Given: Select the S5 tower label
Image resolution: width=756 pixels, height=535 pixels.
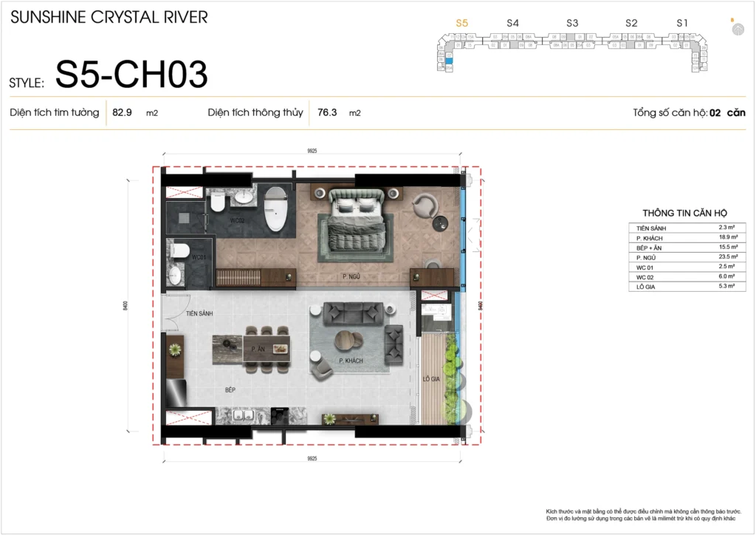Looking at the screenshot, I should click(462, 23).
